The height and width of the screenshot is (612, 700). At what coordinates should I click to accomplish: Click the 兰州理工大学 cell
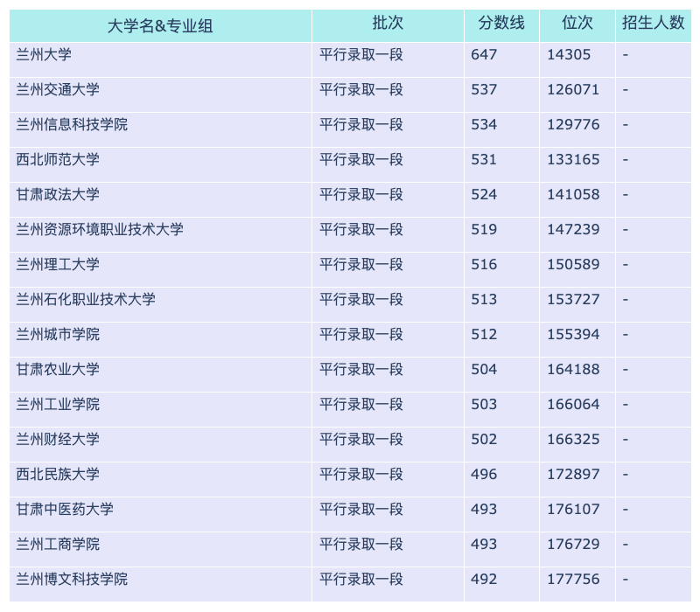pyautogui.click(x=58, y=265)
